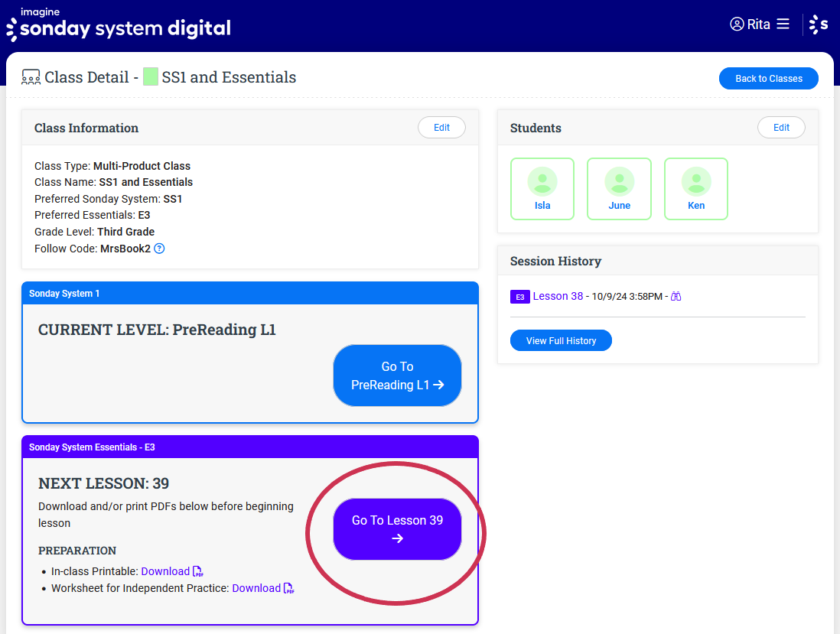Go to Lesson 39
Viewport: 840px width, 634px height.
pyautogui.click(x=397, y=529)
